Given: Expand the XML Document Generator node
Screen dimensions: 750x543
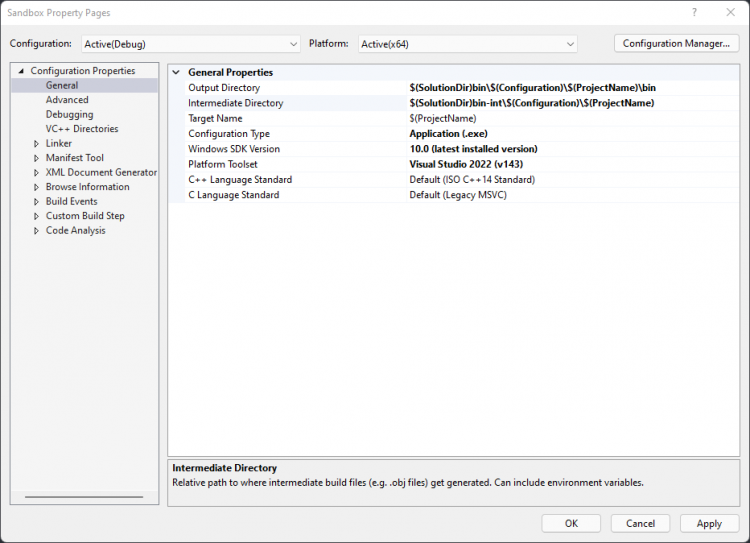Looking at the screenshot, I should click(x=37, y=173).
